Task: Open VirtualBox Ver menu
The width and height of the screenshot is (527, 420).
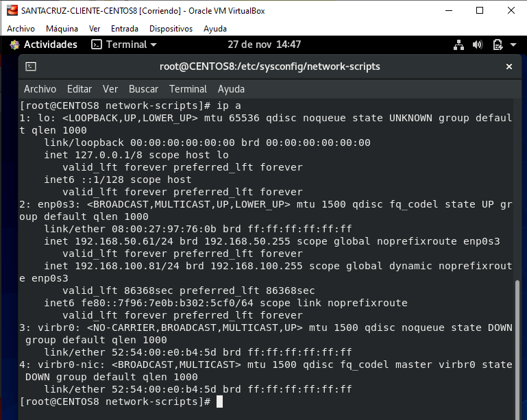Action: 95,29
